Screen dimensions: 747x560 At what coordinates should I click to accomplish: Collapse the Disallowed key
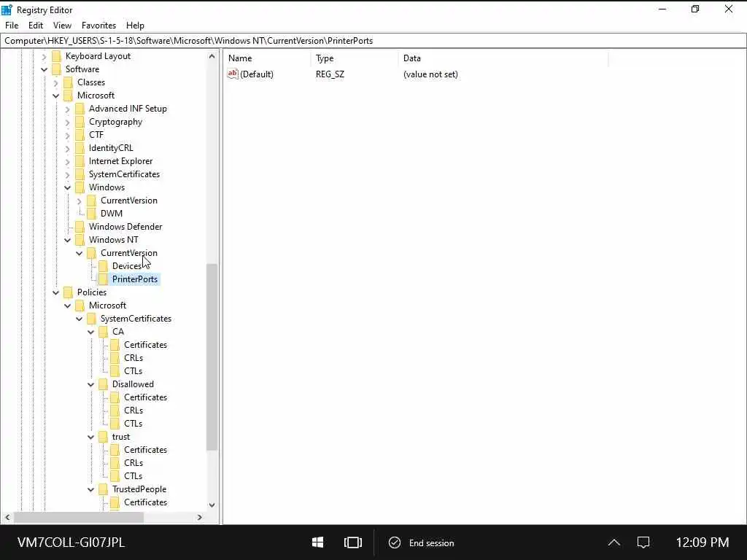point(90,384)
